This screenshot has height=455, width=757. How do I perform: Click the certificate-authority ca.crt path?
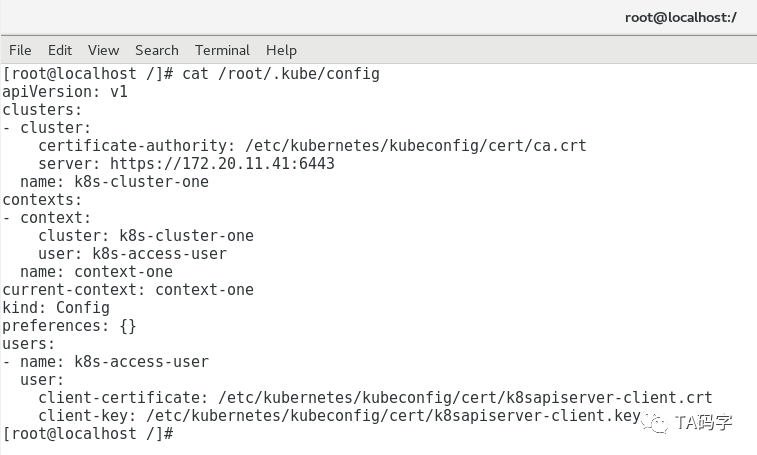(x=416, y=146)
